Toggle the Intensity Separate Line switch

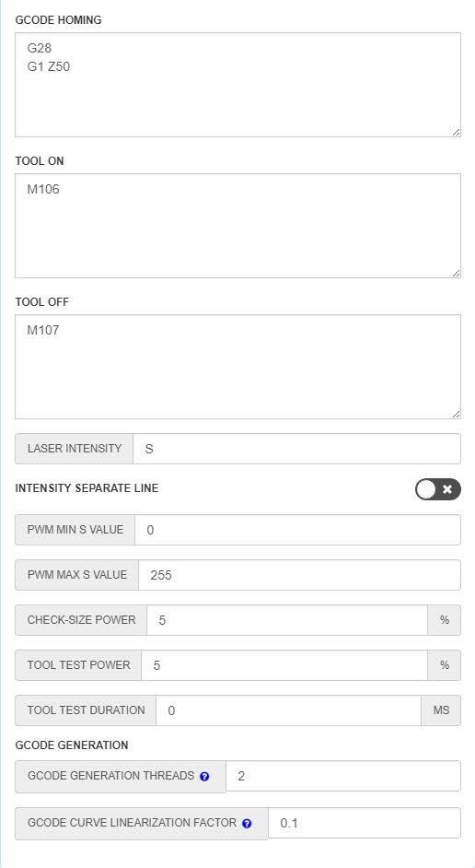point(438,489)
